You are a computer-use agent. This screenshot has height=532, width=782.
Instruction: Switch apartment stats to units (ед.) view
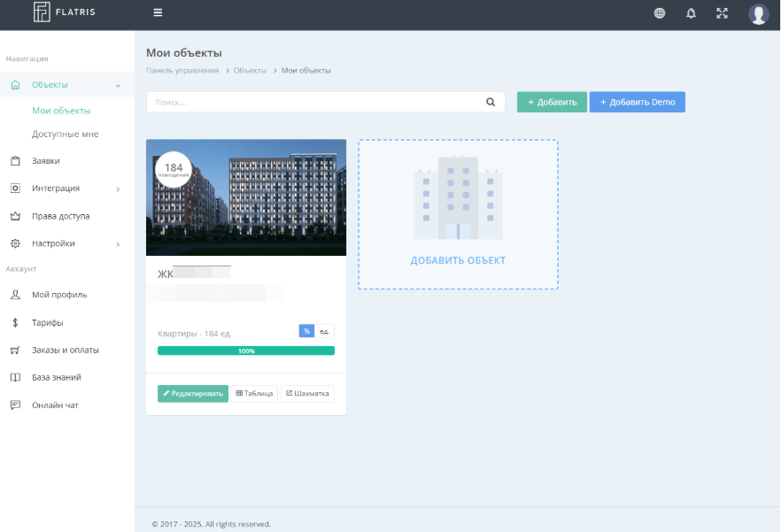(x=325, y=331)
